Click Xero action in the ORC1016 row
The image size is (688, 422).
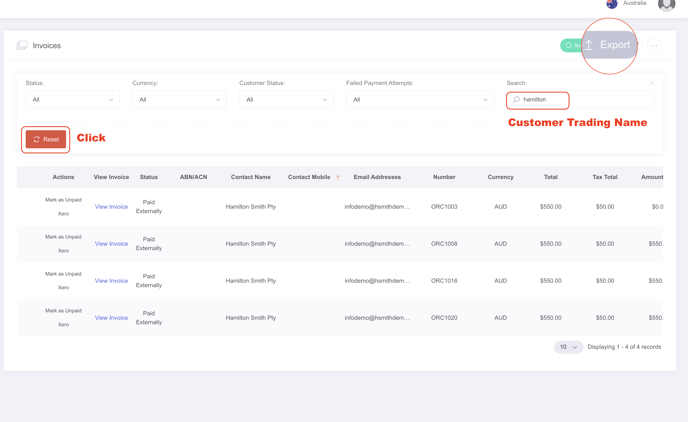pos(63,288)
